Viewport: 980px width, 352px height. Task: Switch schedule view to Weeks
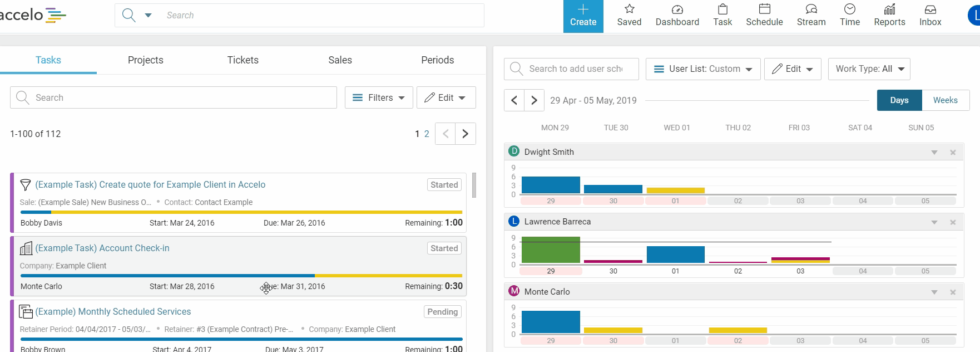(x=945, y=100)
